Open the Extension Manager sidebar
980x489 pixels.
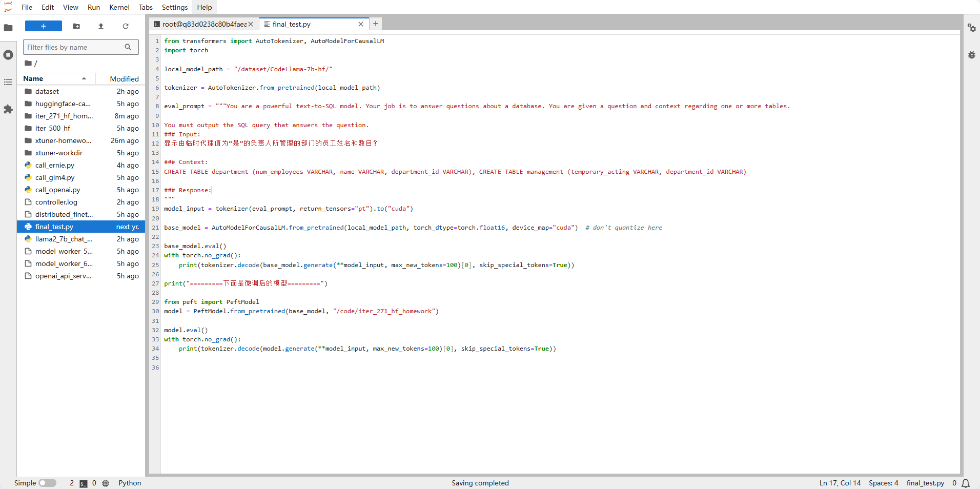(8, 109)
